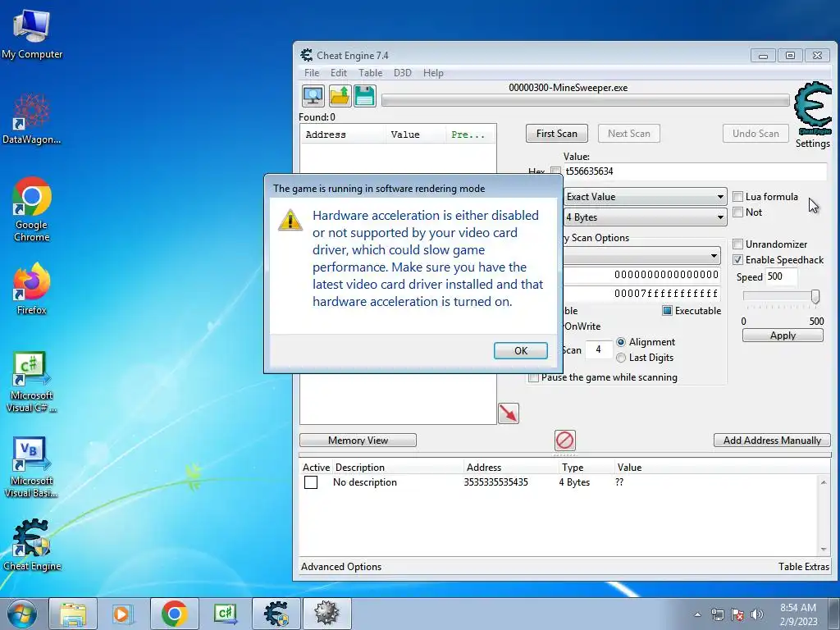Open Table Extras
Screen dimensions: 840x630
804,567
